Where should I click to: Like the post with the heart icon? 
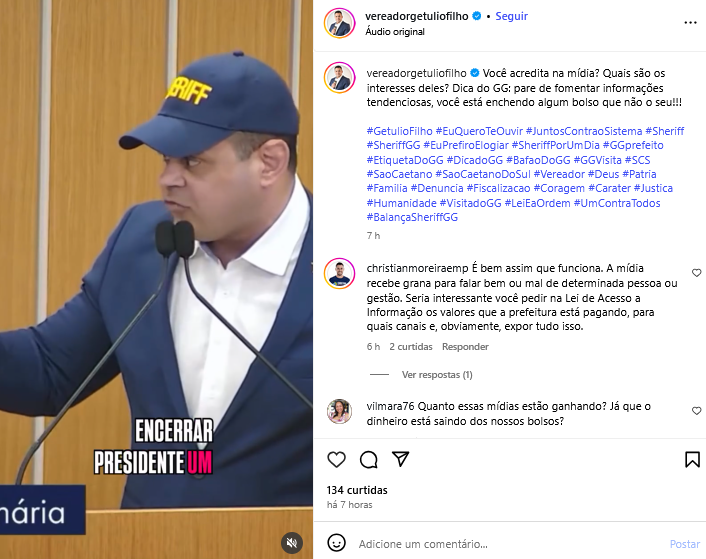pyautogui.click(x=336, y=460)
